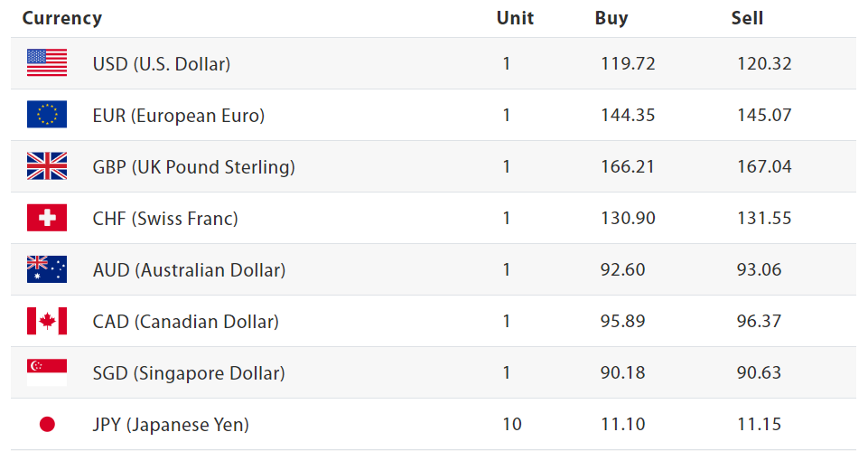Select the Singapore flag icon

[x=47, y=372]
